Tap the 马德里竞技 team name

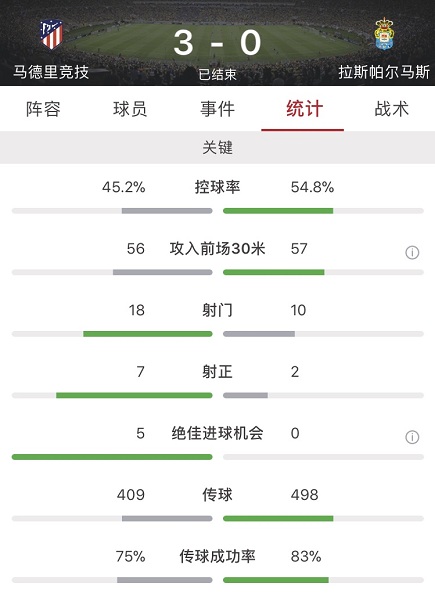51,72
